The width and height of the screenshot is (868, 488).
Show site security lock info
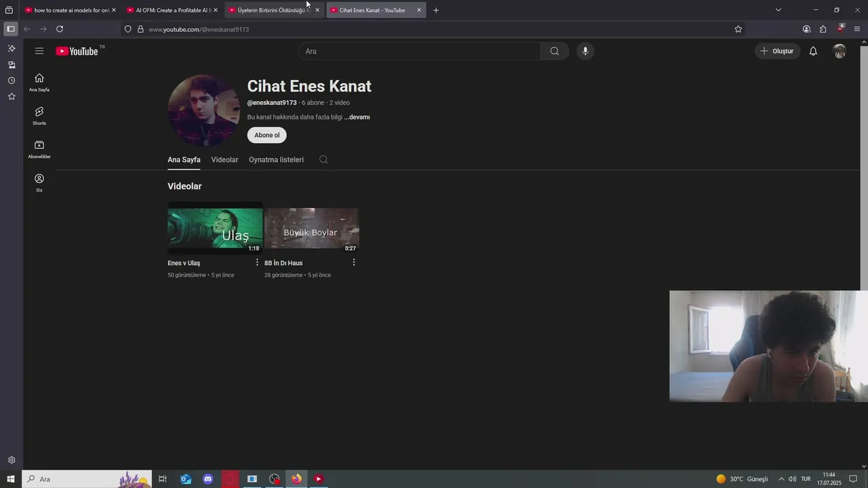(140, 29)
